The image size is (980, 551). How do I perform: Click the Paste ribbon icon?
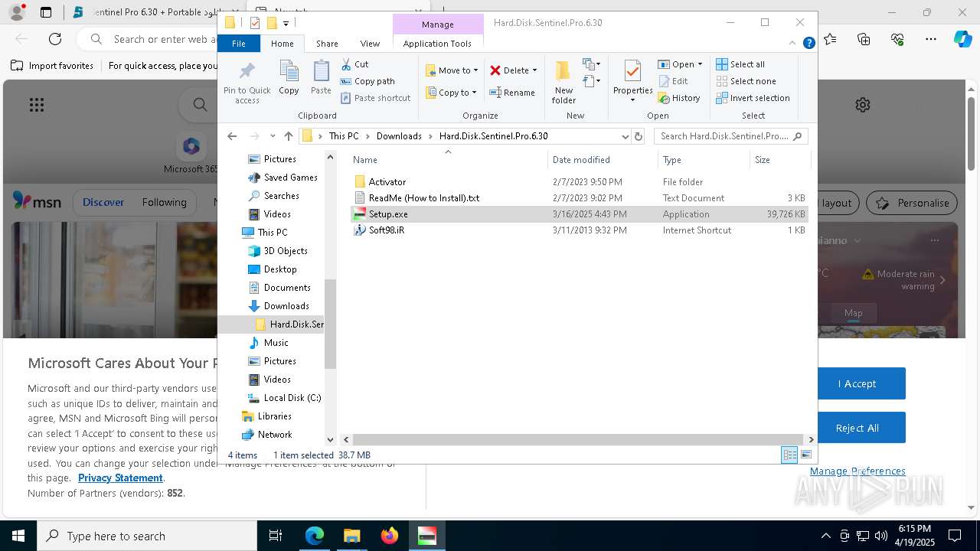[321, 78]
